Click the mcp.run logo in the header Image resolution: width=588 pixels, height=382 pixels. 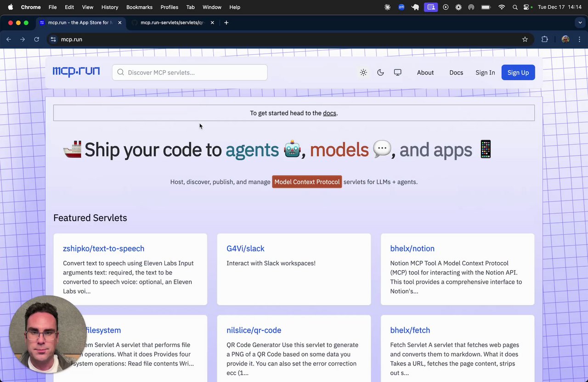point(76,72)
